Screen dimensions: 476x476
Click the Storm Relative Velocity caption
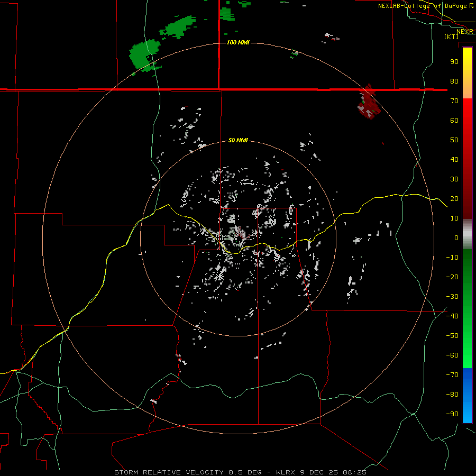240,472
